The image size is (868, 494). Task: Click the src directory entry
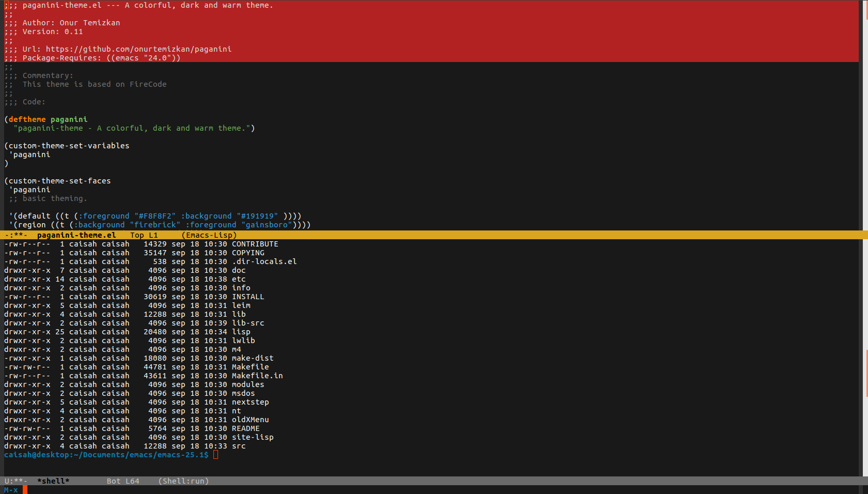(239, 446)
